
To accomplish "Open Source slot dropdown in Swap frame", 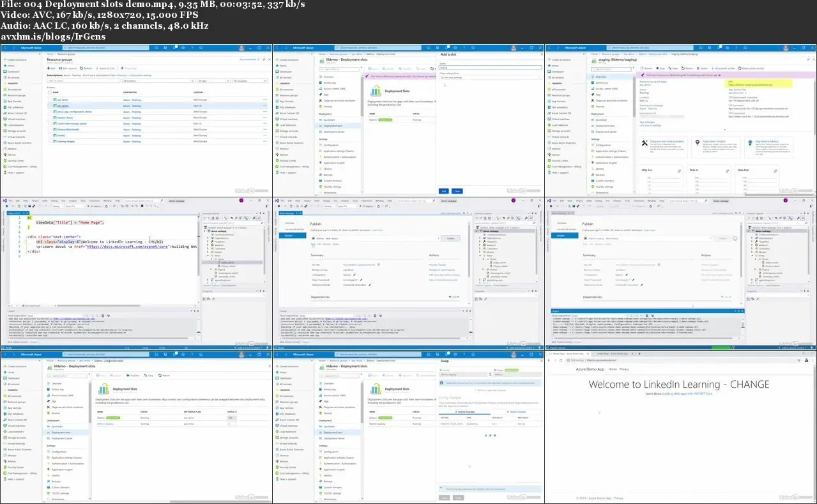I will (x=462, y=374).
